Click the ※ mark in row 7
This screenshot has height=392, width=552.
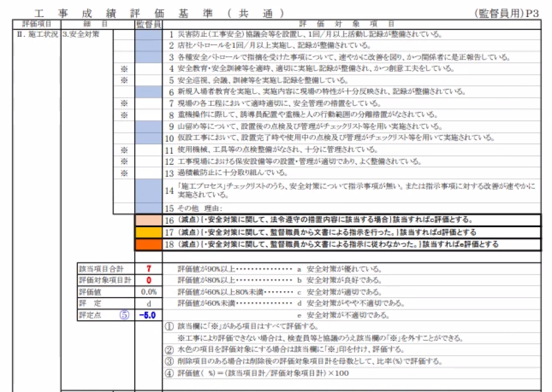coord(124,103)
